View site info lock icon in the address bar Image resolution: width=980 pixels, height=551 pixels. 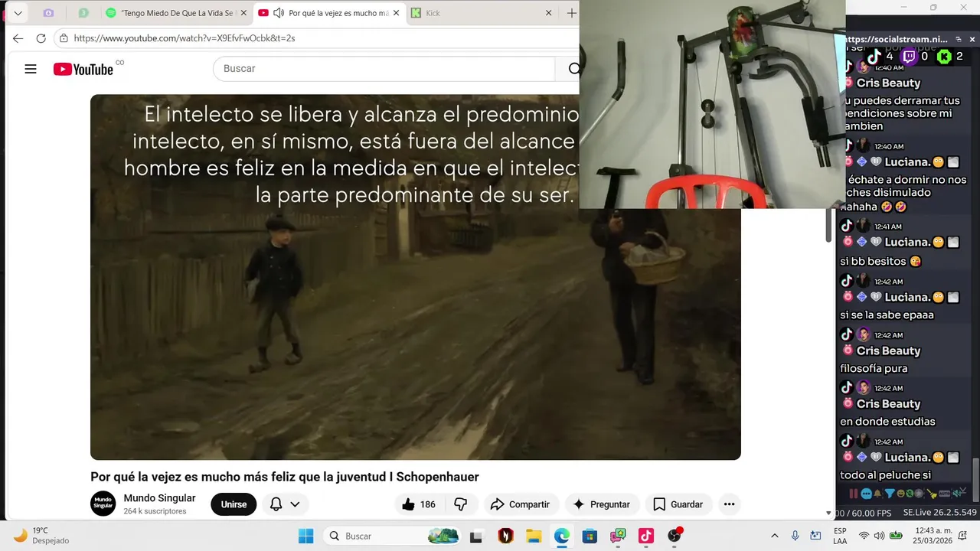(64, 37)
